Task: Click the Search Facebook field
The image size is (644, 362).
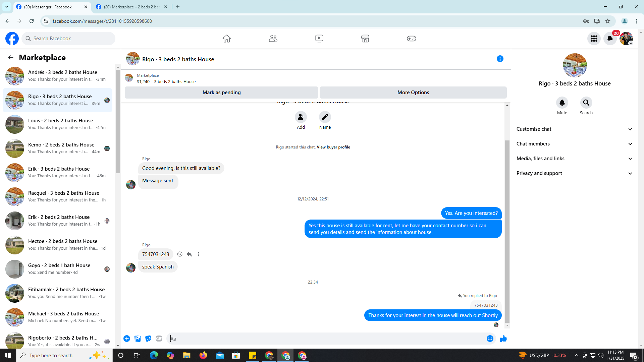Action: coord(69,39)
